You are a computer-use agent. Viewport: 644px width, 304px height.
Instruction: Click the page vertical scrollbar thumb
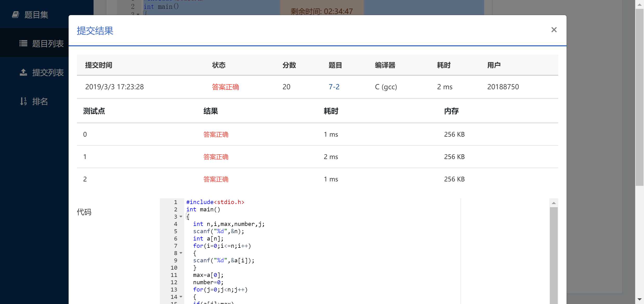point(640,97)
